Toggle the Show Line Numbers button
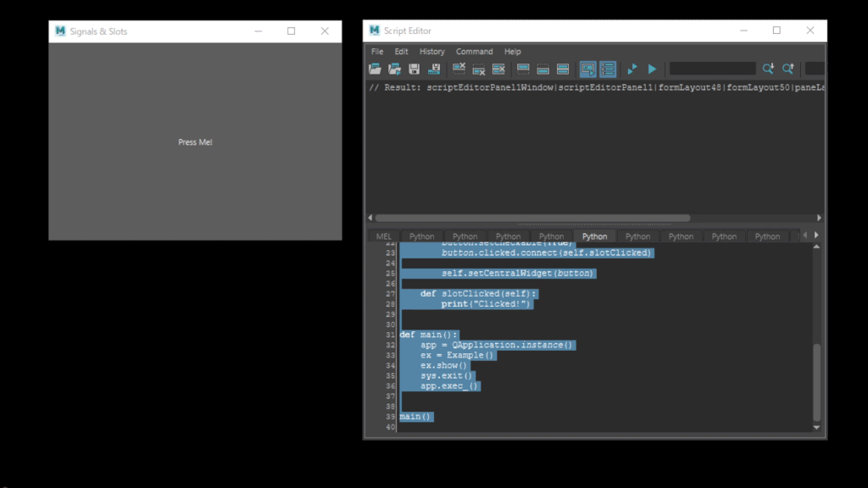 pos(608,69)
